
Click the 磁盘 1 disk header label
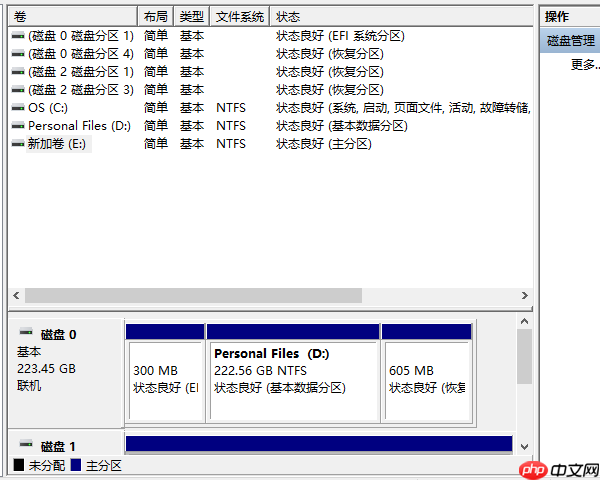[58, 447]
